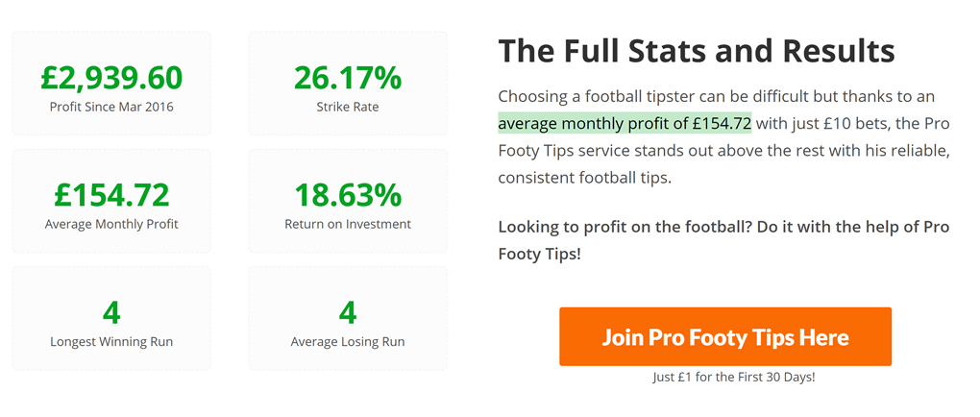Click the consistent football tips line
Screen dimensions: 980x417
click(584, 178)
